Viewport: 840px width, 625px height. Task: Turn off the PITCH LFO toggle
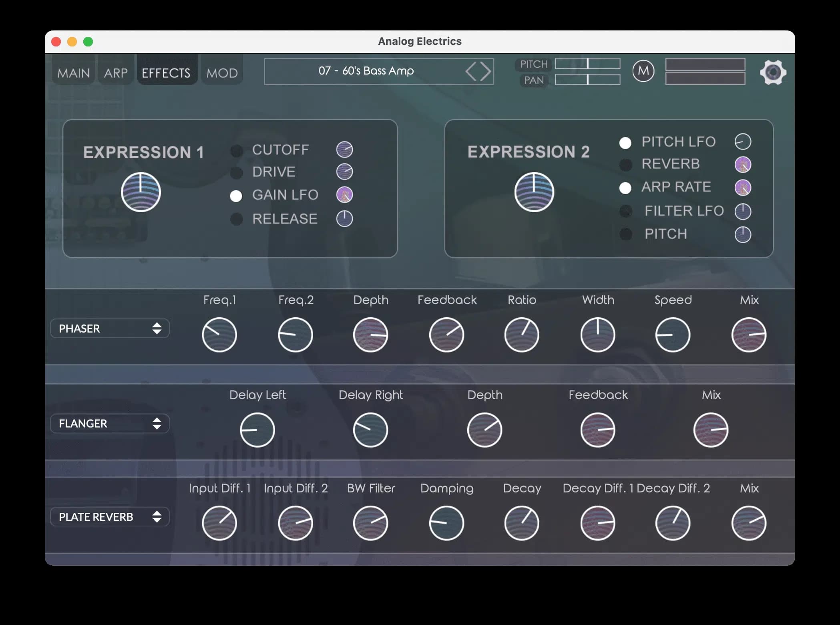(x=625, y=143)
